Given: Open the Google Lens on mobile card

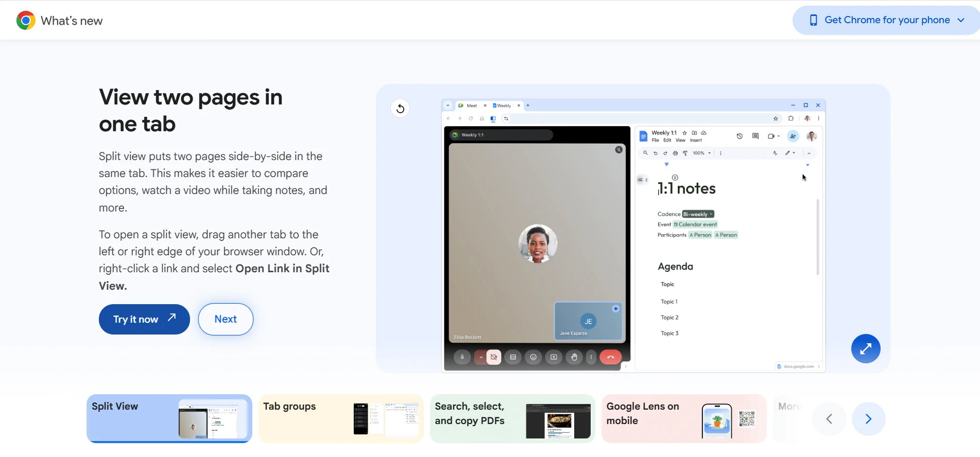Looking at the screenshot, I should [x=683, y=418].
